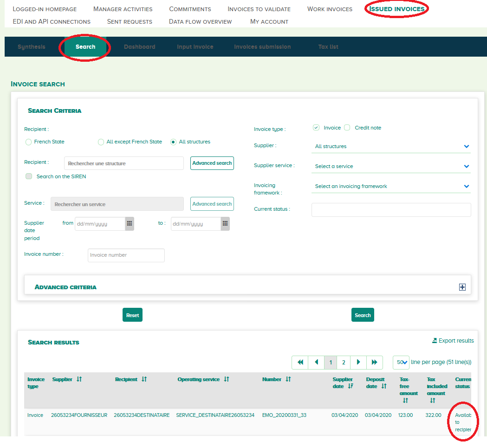Sort results by Recipient column
Screen dimensions: 487x448
tap(144, 379)
